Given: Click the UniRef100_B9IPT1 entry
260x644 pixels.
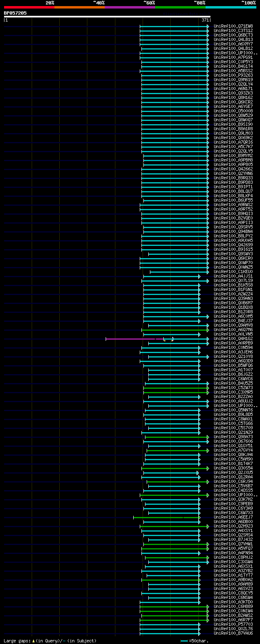Looking at the screenshot, I should point(233,187).
